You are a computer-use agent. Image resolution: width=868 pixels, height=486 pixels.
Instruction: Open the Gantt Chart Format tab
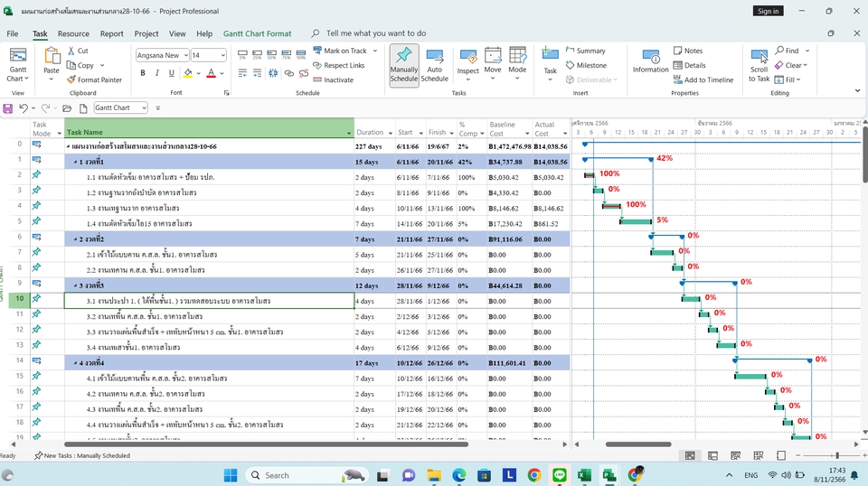257,33
